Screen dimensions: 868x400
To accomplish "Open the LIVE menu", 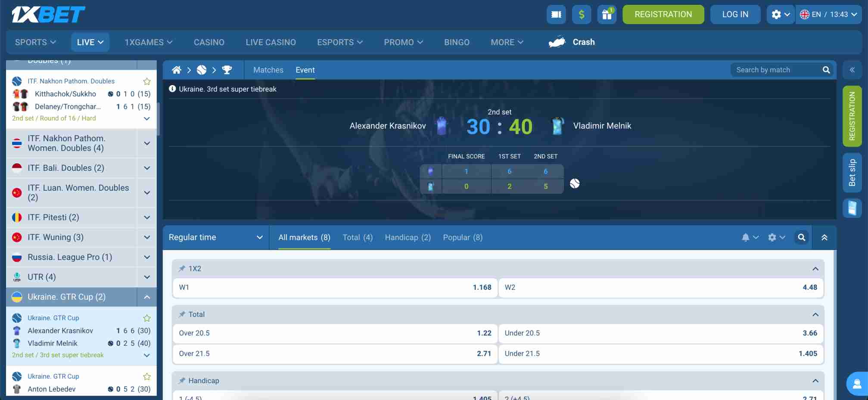I will [90, 42].
